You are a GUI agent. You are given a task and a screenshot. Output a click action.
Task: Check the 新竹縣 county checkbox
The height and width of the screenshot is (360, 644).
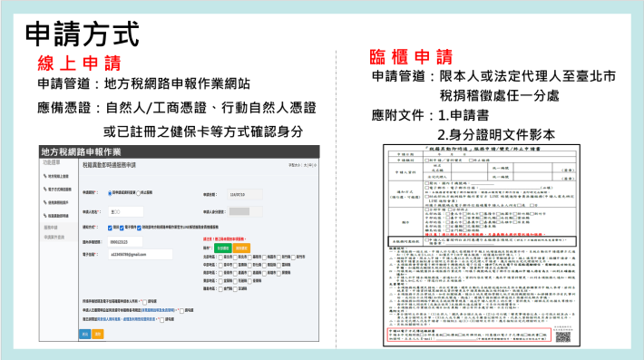click(x=278, y=258)
